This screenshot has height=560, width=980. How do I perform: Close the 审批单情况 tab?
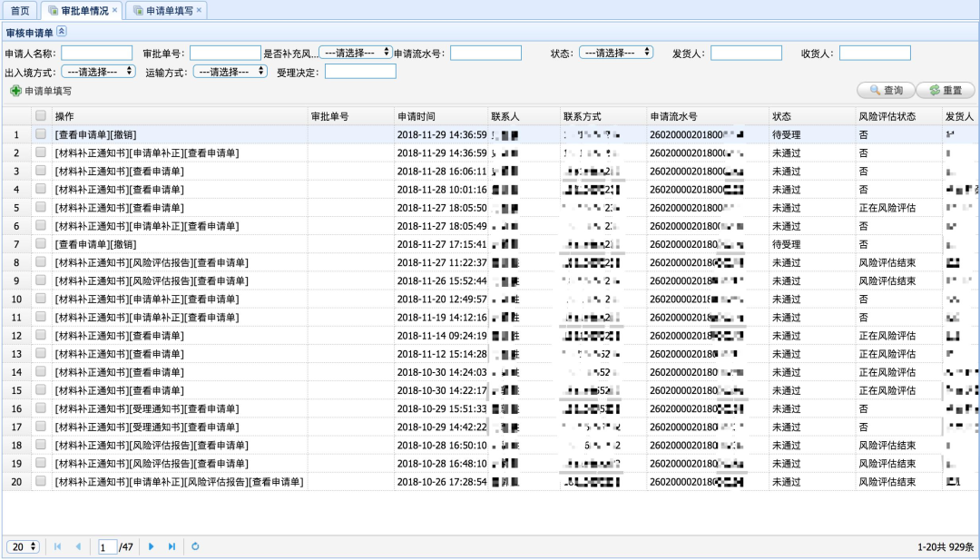[x=115, y=10]
